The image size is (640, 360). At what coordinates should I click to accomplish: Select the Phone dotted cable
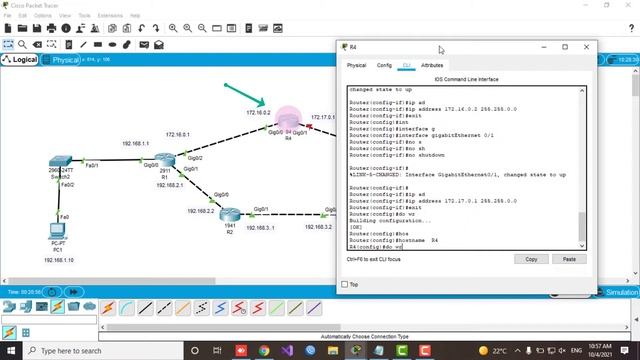[x=202, y=308]
